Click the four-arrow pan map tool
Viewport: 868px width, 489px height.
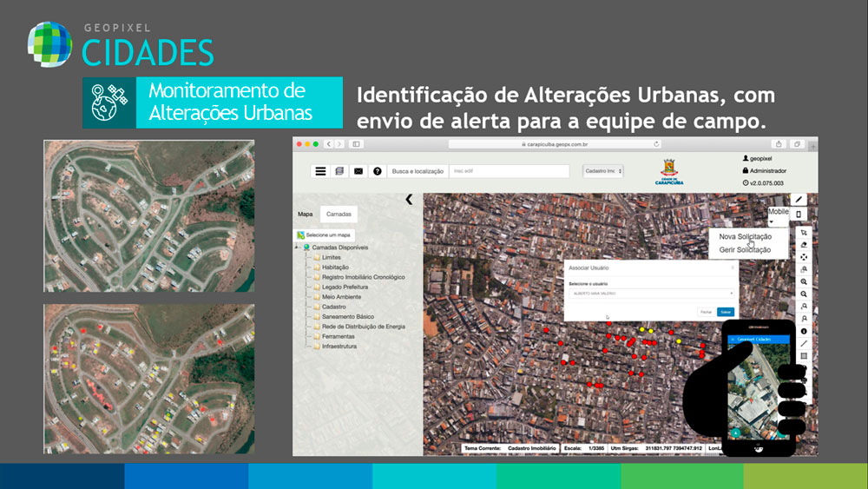[x=804, y=257]
